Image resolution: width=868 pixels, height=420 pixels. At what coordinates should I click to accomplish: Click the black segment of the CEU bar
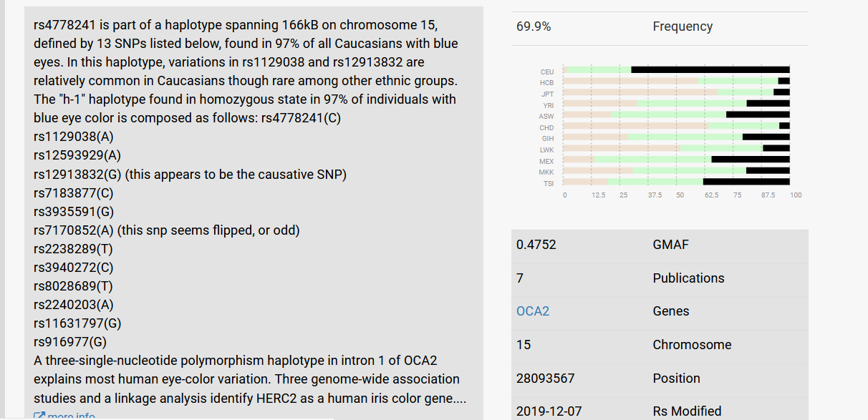tap(710, 70)
